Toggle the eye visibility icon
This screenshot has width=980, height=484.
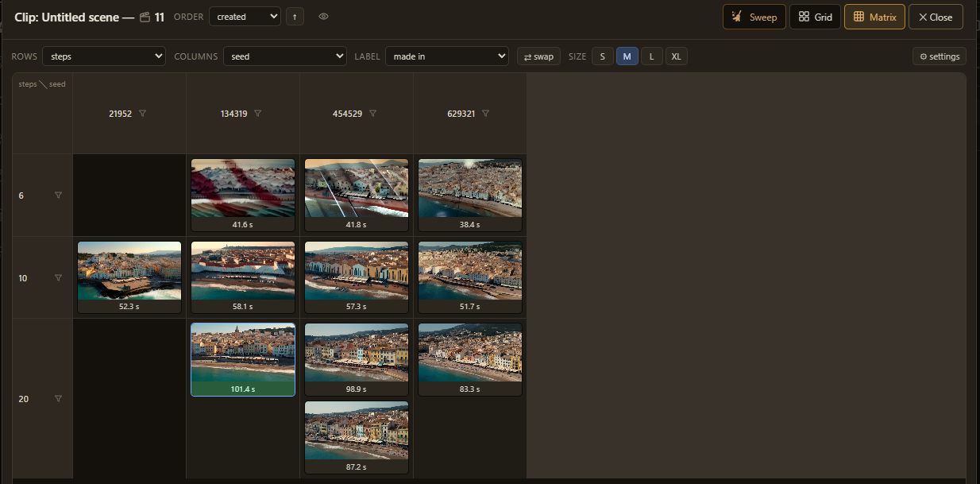point(323,16)
